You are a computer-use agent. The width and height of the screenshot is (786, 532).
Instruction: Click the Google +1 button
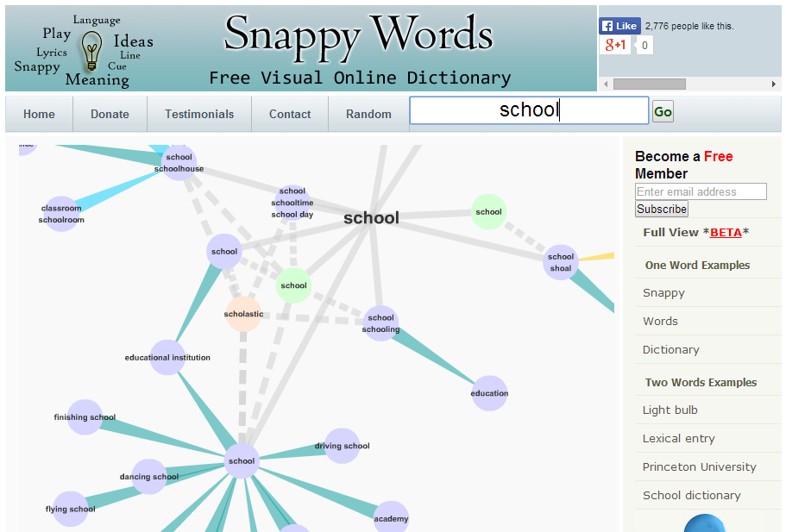point(614,44)
